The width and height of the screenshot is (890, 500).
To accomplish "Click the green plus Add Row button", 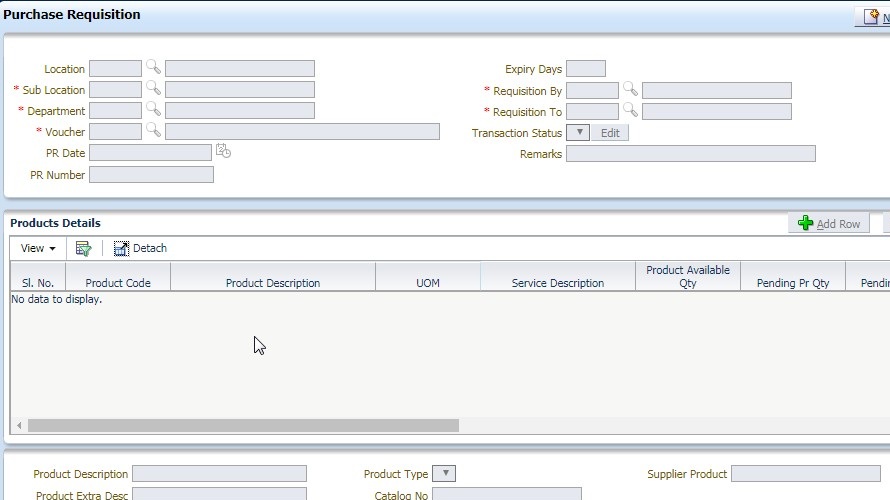I will click(x=829, y=224).
